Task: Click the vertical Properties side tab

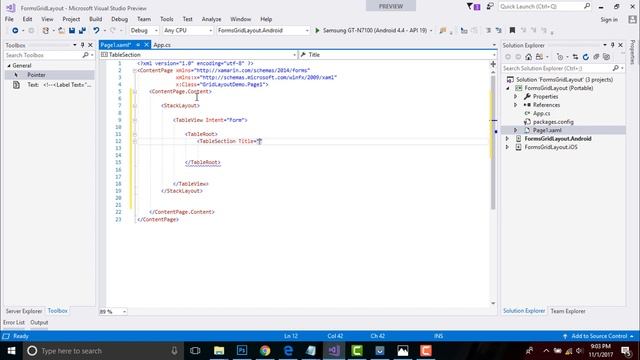Action: (x=633, y=52)
